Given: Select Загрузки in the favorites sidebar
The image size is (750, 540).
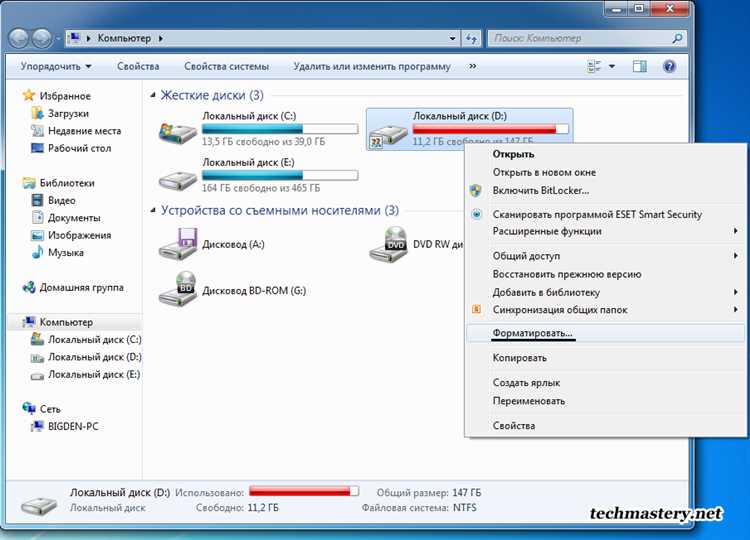Looking at the screenshot, I should click(68, 114).
